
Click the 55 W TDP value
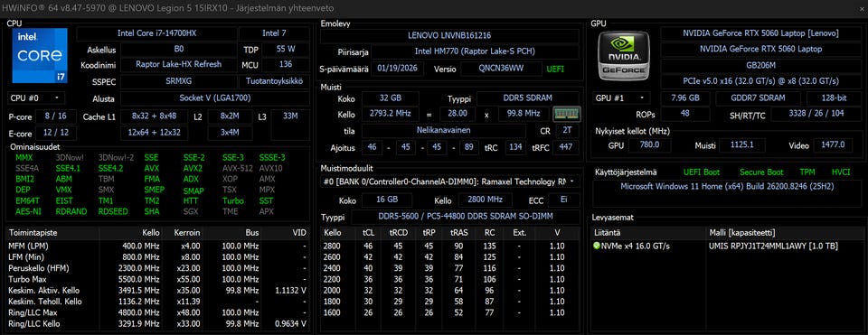(286, 49)
